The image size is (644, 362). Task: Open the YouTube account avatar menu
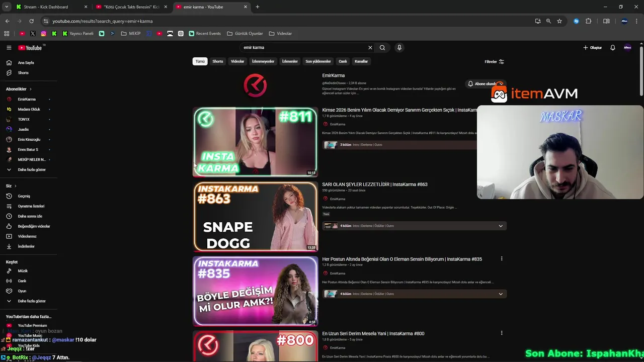point(627,48)
